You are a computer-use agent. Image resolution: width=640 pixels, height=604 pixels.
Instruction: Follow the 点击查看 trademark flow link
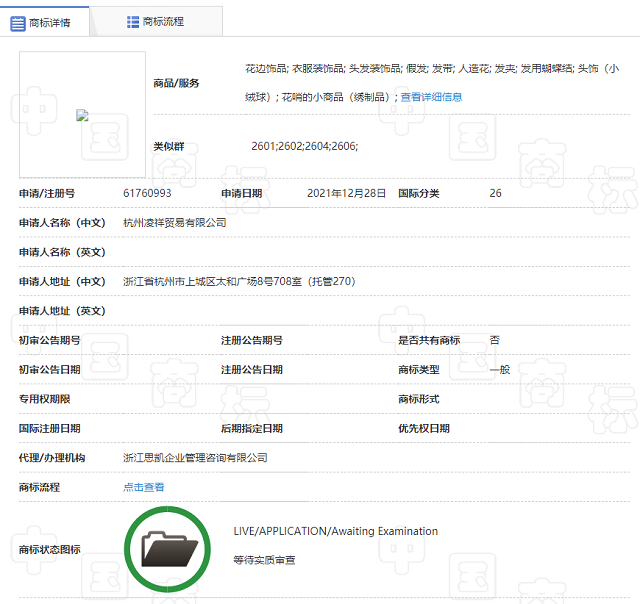(x=143, y=487)
